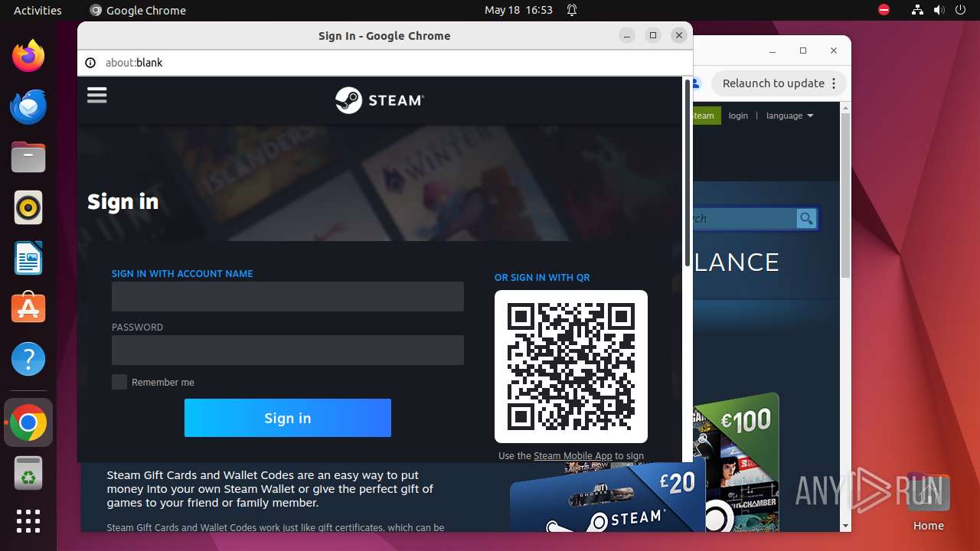Expand the language dropdown in the background window
980x551 pixels.
(x=789, y=116)
